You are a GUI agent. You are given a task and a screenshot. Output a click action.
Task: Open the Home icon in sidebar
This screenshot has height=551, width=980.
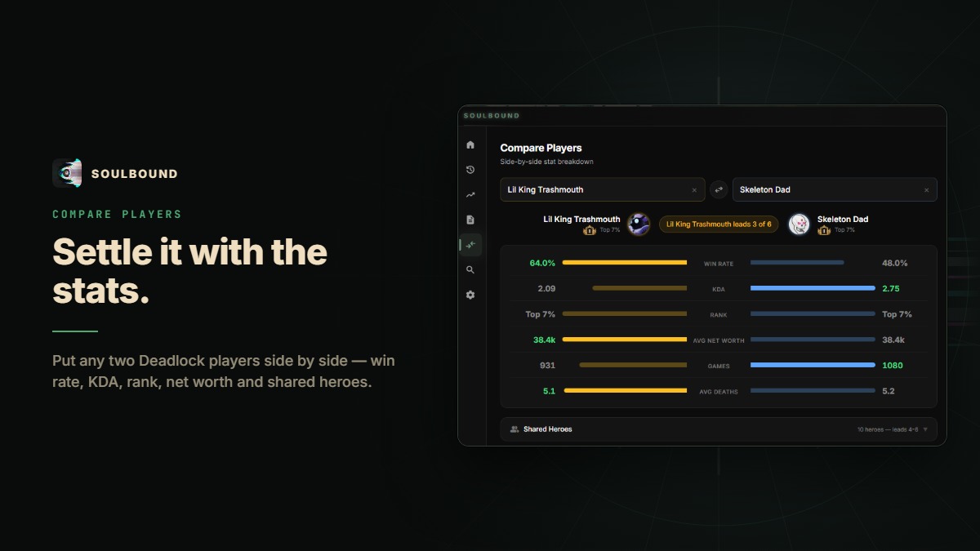point(470,144)
